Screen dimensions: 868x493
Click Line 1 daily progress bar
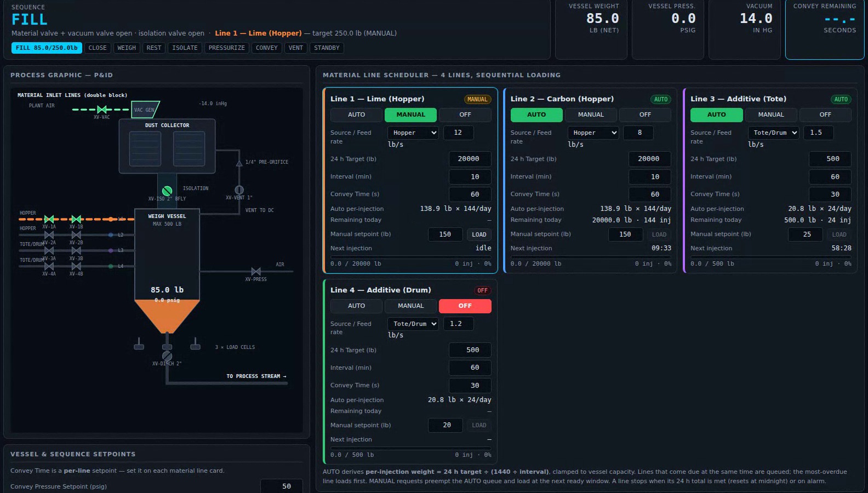pos(411,257)
